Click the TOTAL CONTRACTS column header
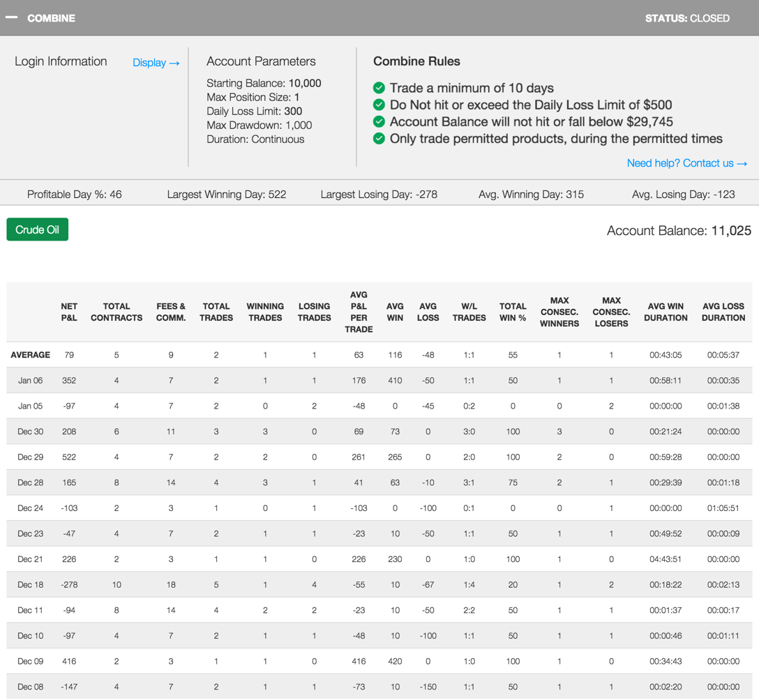759x700 pixels. [117, 312]
